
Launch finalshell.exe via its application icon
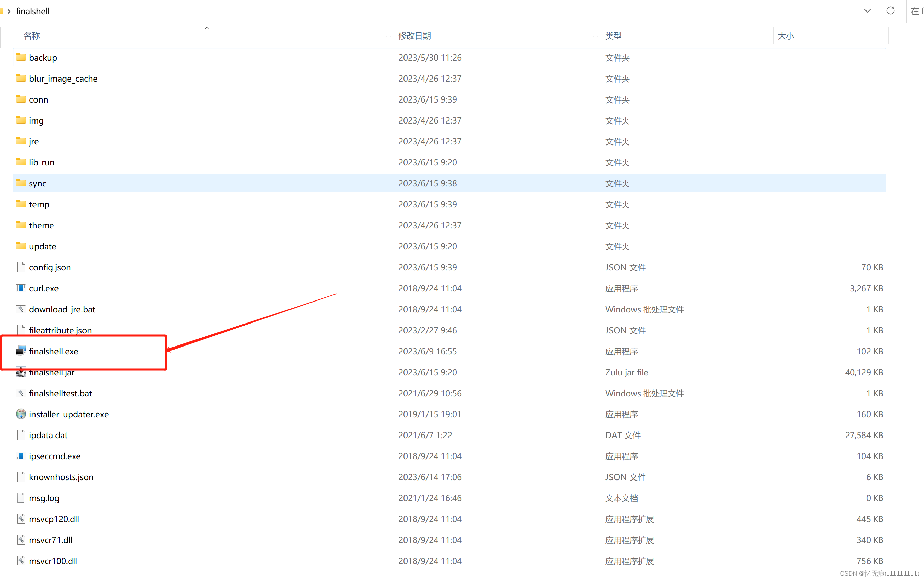(x=21, y=351)
